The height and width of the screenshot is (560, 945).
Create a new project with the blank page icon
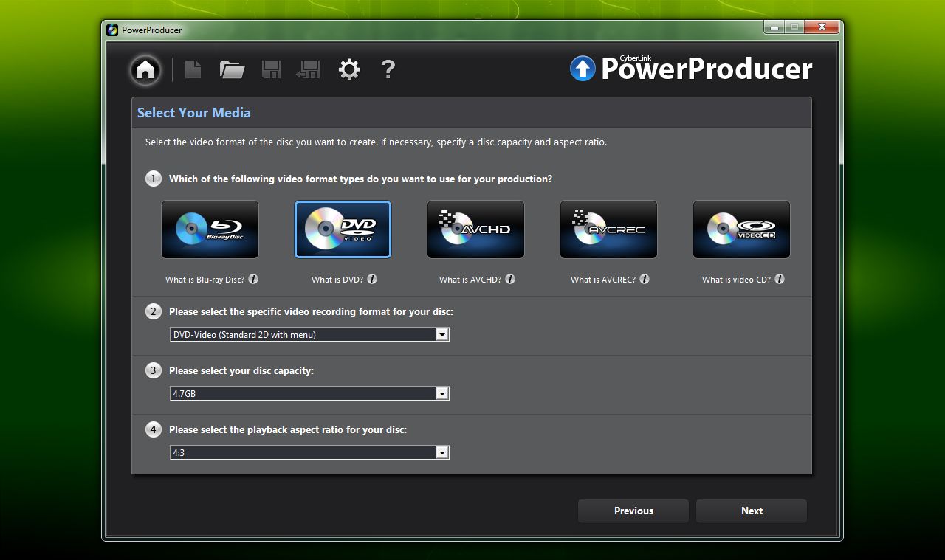(x=193, y=69)
